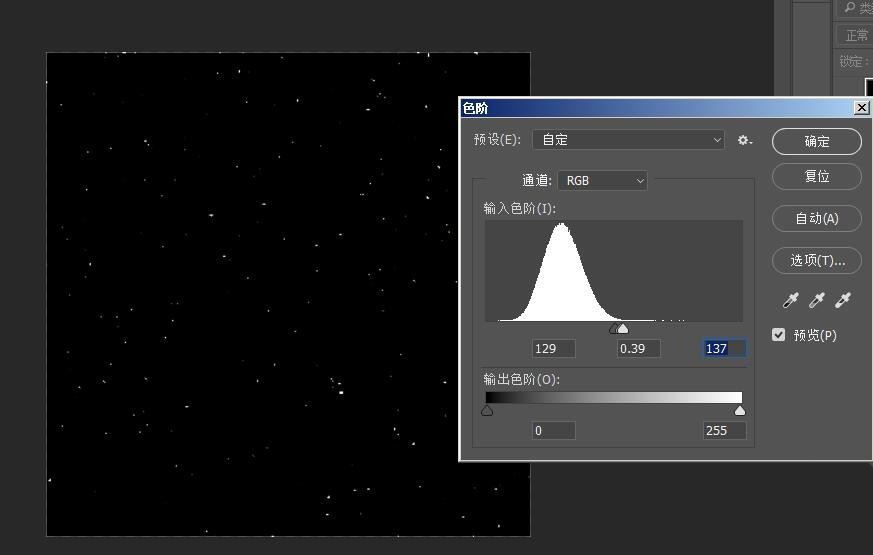Click the 正常 blend mode dropdown in Layers panel
The image size is (873, 555).
855,35
